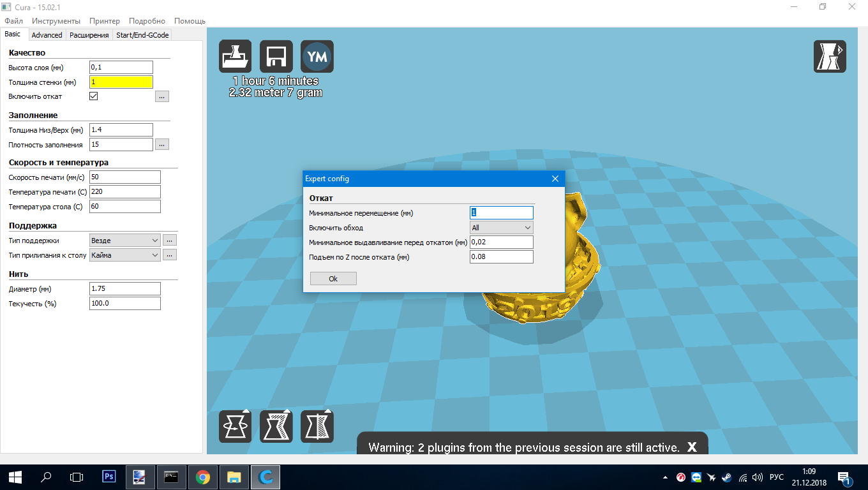Select the Scale model tool
This screenshot has height=490, width=868.
click(x=276, y=426)
